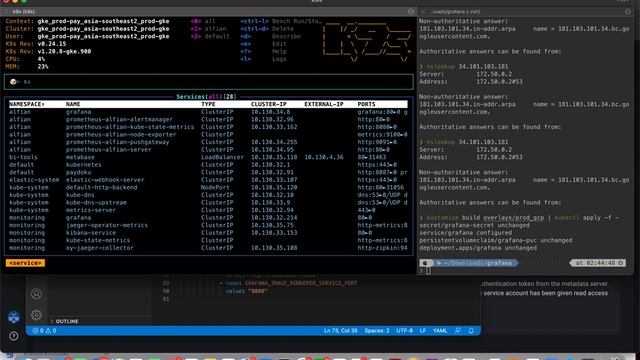Select the kube-dns-upstream service row
640x360 pixels.
tap(208, 202)
